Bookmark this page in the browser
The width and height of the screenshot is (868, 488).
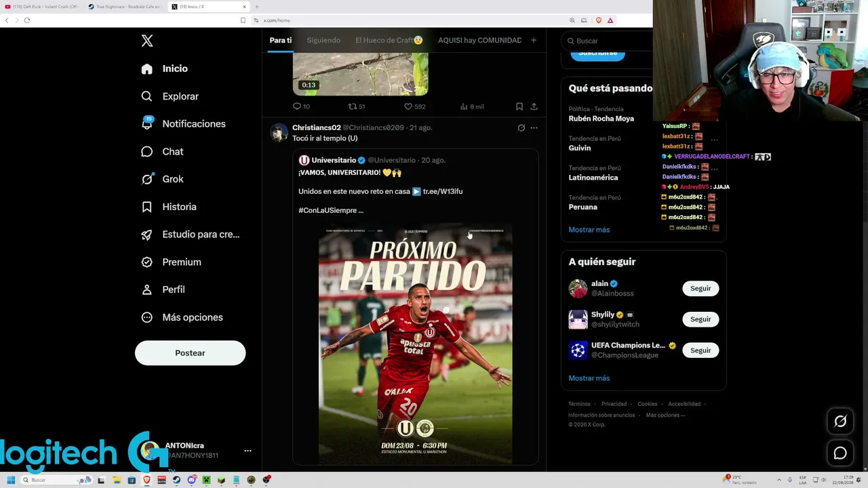tap(243, 20)
